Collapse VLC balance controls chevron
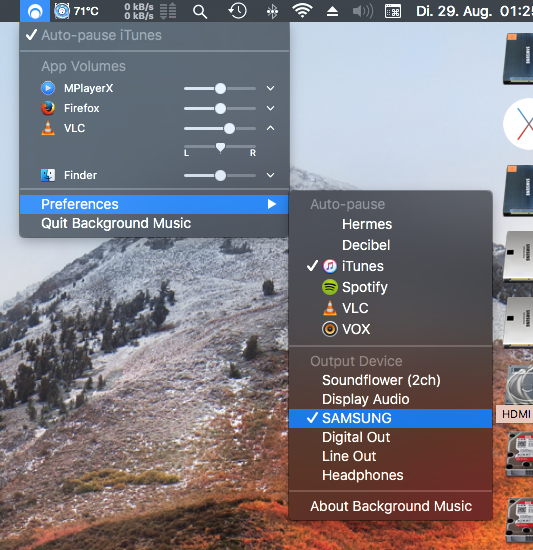The height and width of the screenshot is (550, 533). click(270, 128)
